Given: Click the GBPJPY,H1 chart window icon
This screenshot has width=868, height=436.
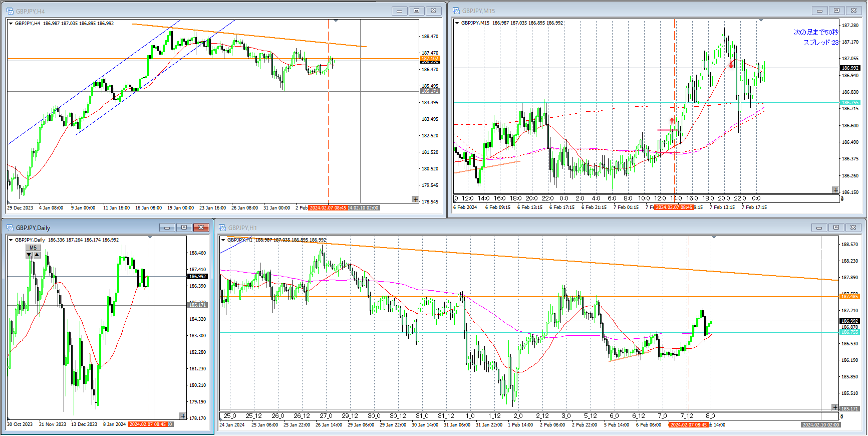Looking at the screenshot, I should (x=222, y=228).
